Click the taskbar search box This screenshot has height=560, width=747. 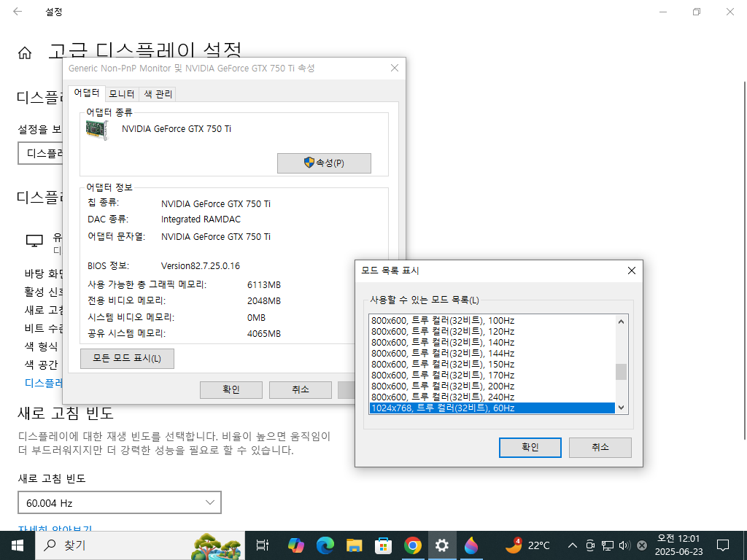coord(139,545)
